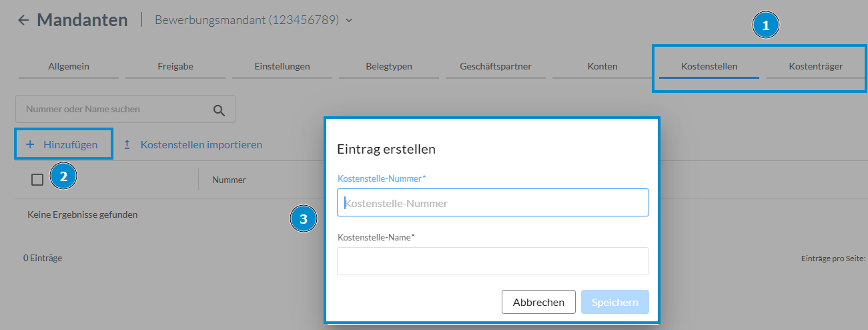Click the Mandanten page title

coord(82,20)
